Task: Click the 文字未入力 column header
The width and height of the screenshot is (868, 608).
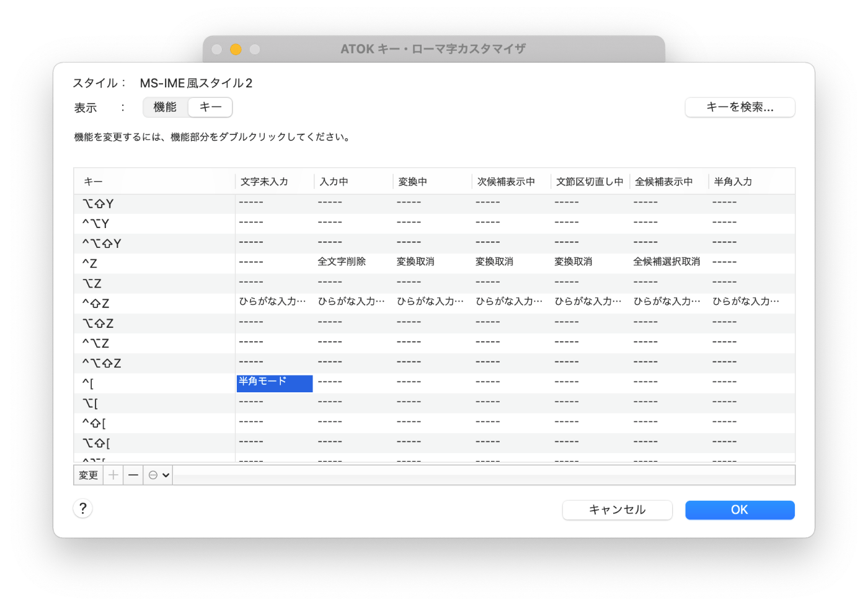Action: (x=275, y=182)
